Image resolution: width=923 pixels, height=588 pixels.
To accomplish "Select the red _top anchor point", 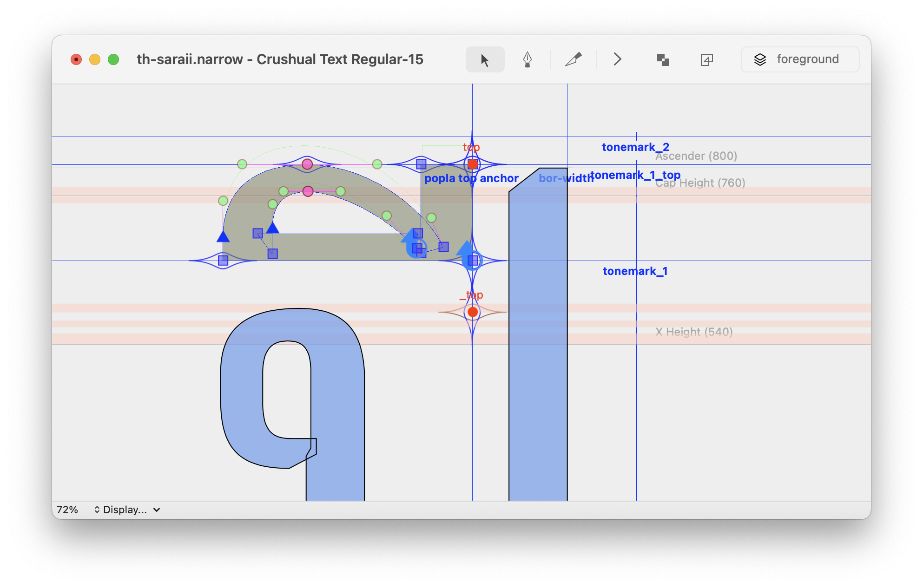I will 473,312.
